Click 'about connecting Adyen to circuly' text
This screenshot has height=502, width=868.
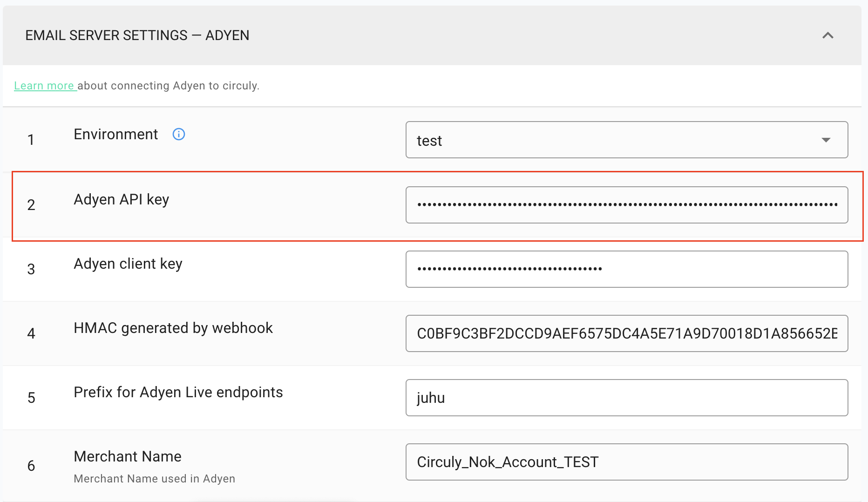pyautogui.click(x=168, y=86)
